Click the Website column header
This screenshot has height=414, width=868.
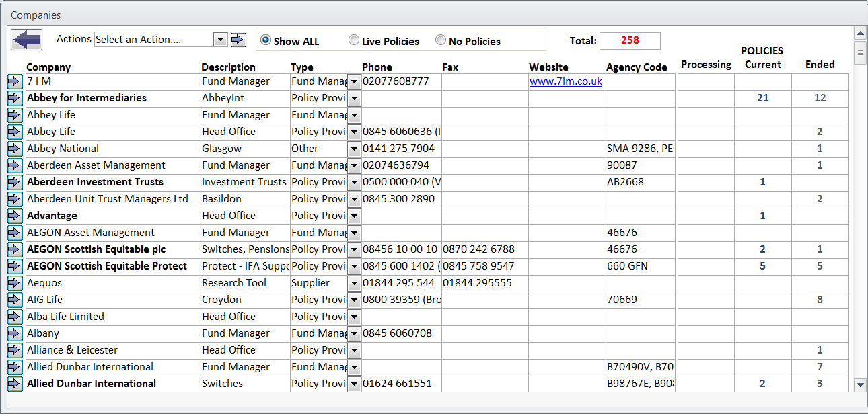[548, 67]
